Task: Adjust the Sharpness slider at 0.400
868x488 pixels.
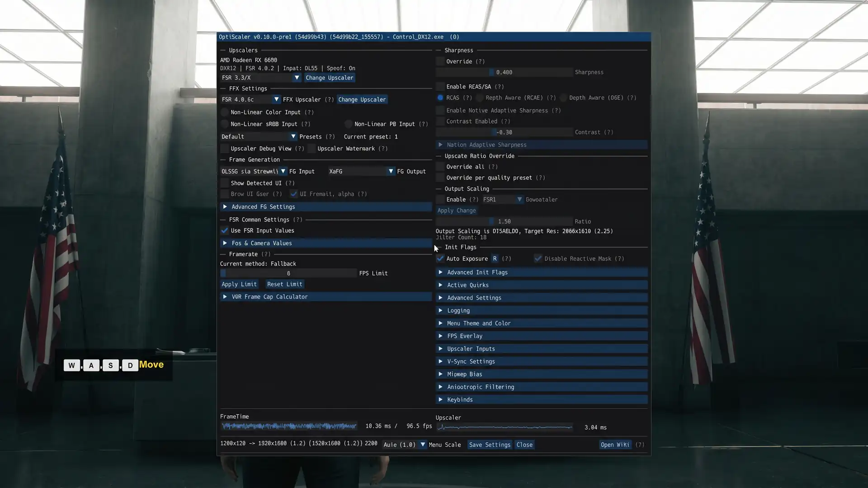Action: (504, 72)
